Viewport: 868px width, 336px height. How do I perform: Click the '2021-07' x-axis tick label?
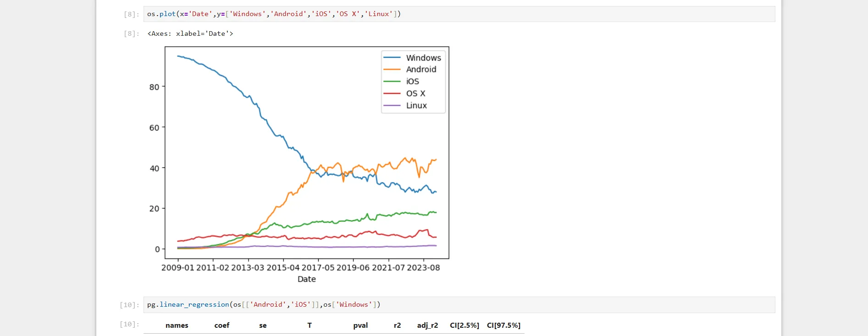tap(388, 268)
